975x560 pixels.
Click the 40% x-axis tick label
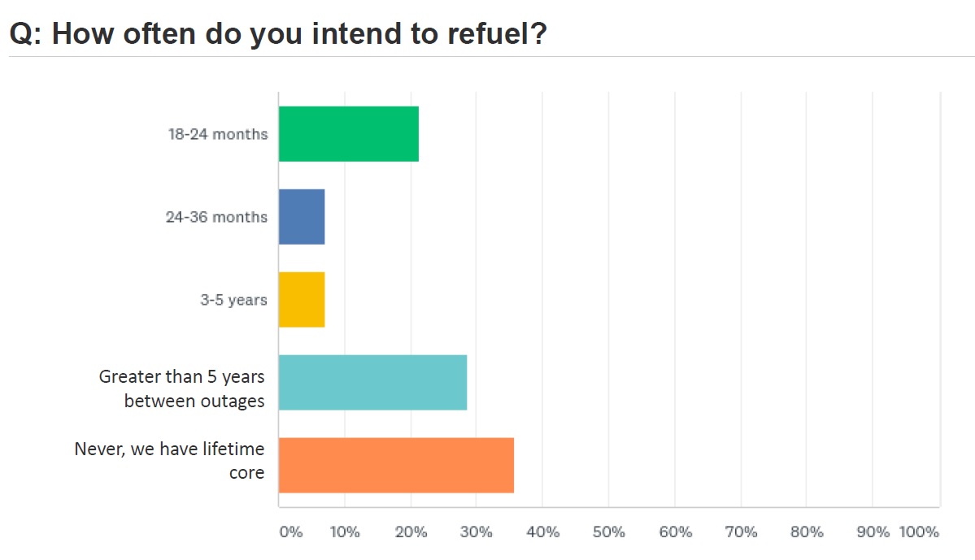tap(543, 532)
